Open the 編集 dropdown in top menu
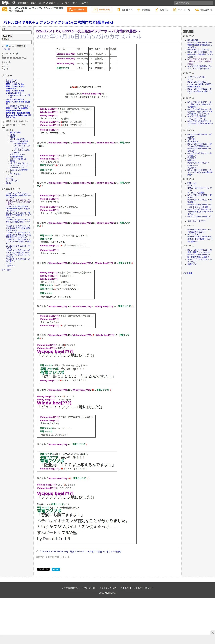Image resolution: width=215 pixels, height=644 pixels. (x=33, y=3)
